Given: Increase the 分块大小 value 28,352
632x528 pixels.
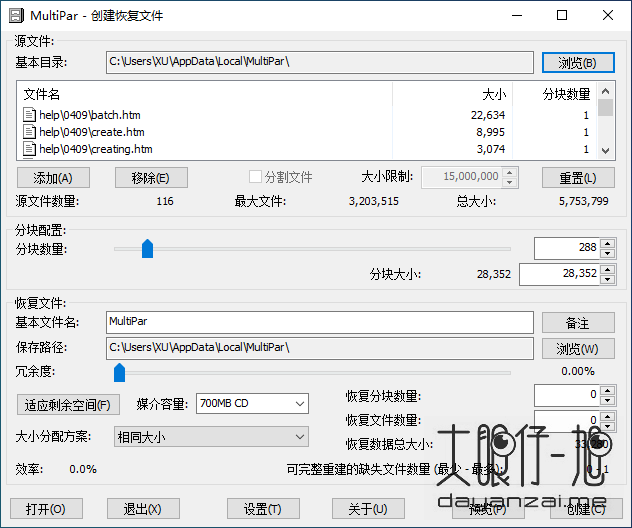Looking at the screenshot, I should pos(607,269).
